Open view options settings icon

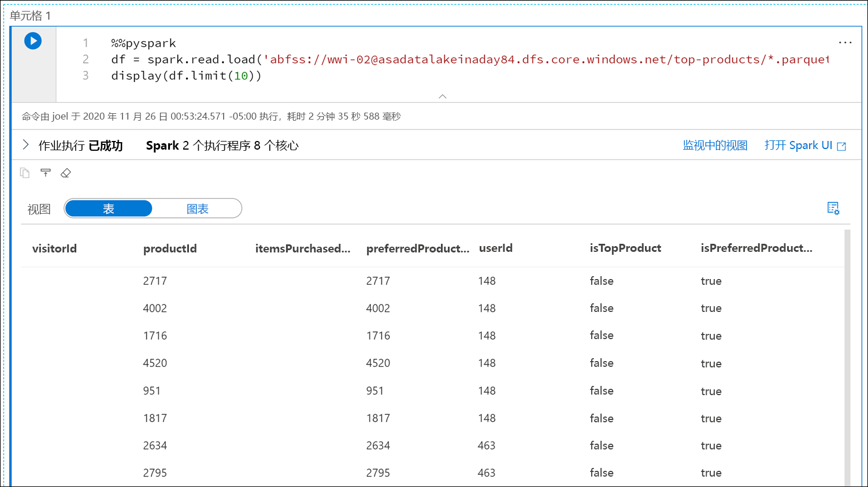[833, 209]
